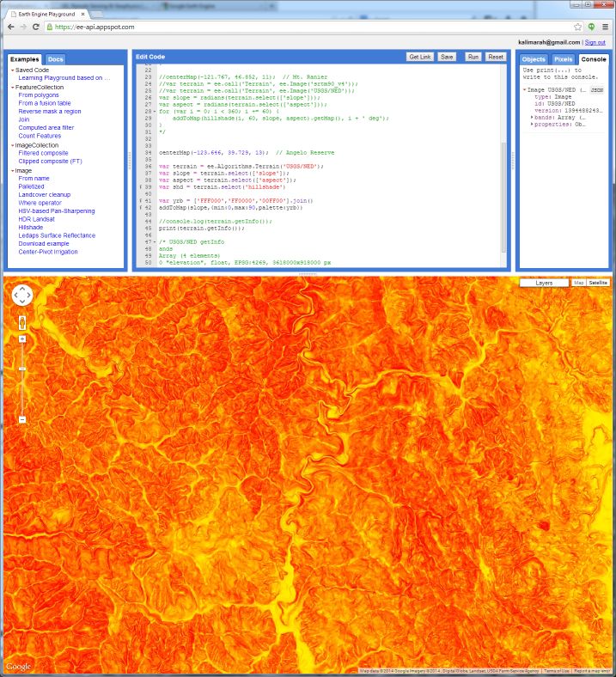Click the Reset button
Screen dimensions: 616x677
[x=496, y=57]
